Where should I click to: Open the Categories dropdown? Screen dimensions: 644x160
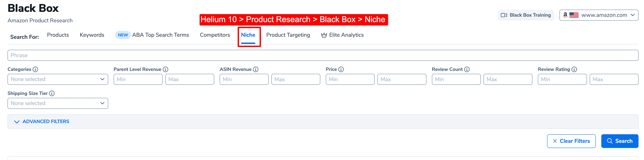coord(58,79)
